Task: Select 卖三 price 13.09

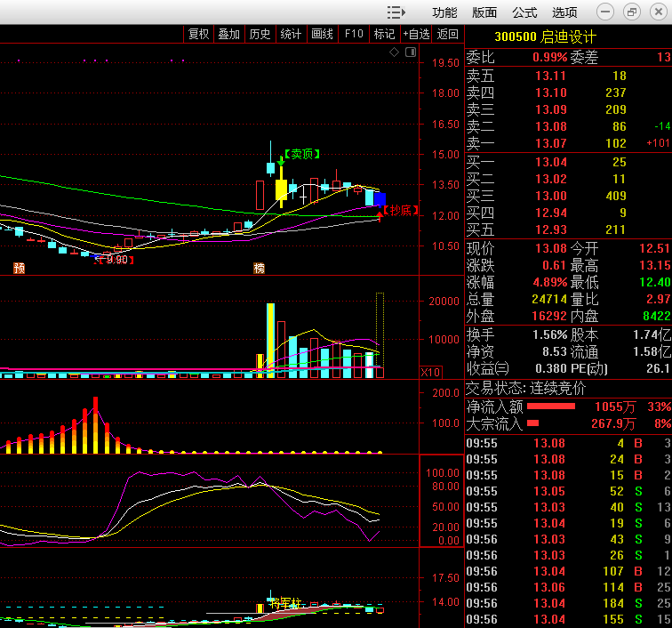Action: coord(551,109)
